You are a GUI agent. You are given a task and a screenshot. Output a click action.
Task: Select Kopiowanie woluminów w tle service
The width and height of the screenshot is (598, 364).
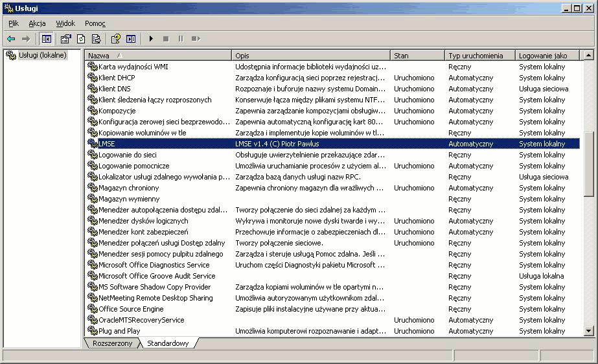coord(334,133)
